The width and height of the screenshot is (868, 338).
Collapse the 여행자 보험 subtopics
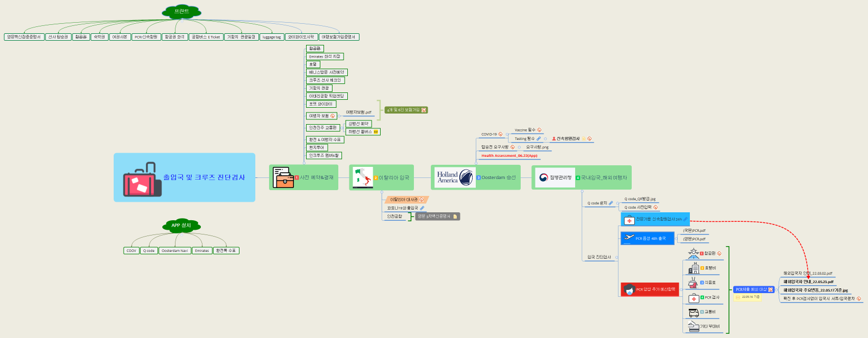coord(339,116)
